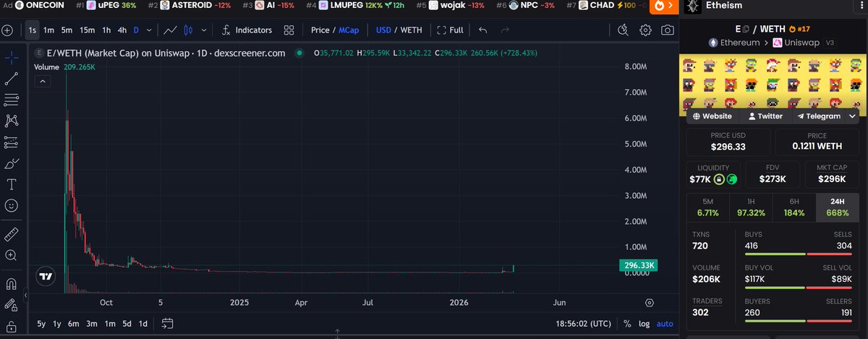868x339 pixels.
Task: Select the crosshair cursor tool
Action: pos(11,57)
